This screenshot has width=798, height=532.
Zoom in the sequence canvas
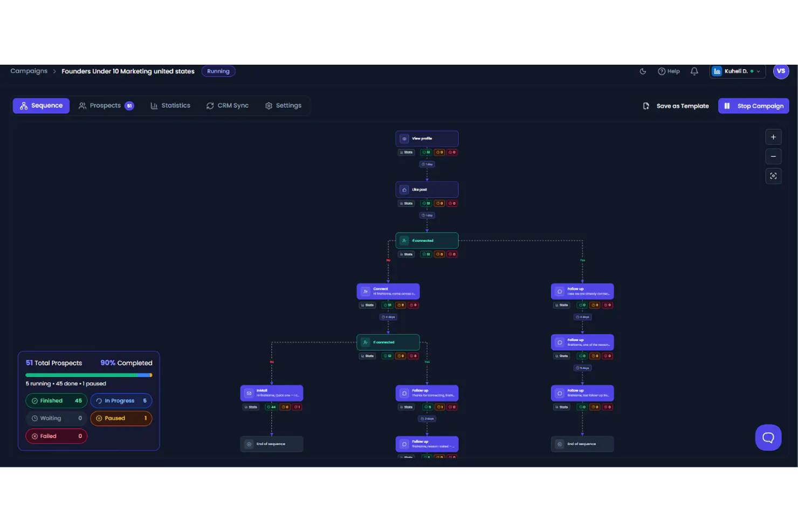[x=773, y=137]
